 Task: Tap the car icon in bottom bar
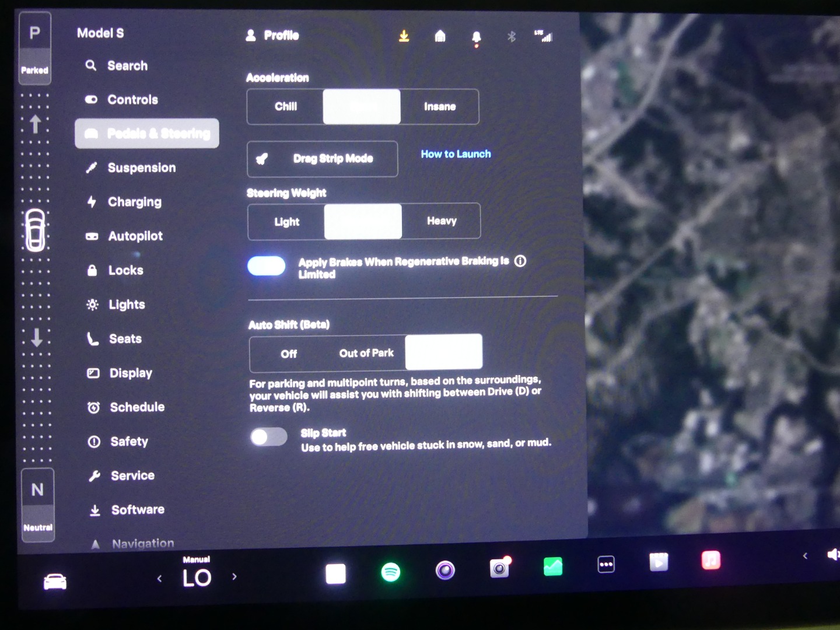point(55,582)
